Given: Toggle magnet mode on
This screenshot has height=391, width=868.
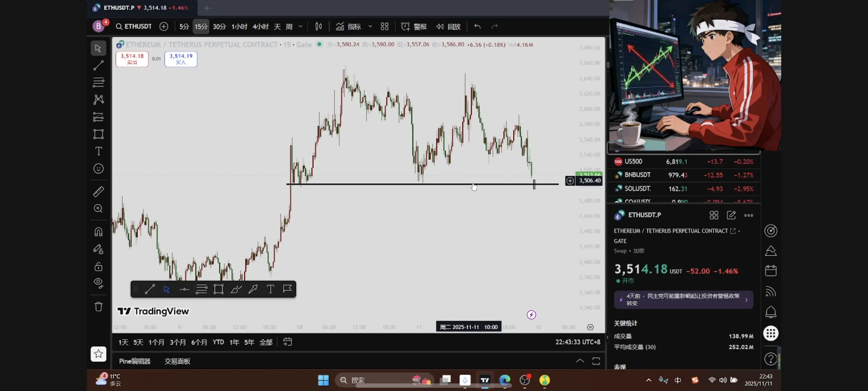Looking at the screenshot, I should tap(98, 232).
